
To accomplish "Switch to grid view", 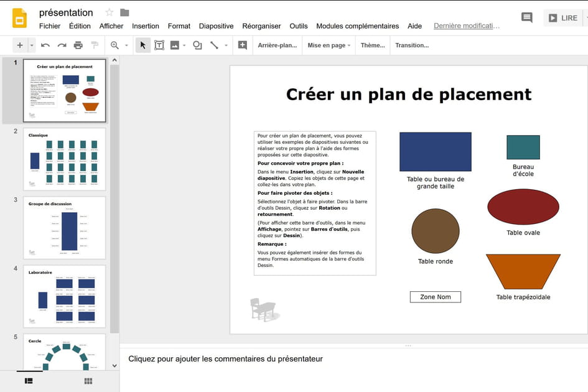I will click(88, 381).
